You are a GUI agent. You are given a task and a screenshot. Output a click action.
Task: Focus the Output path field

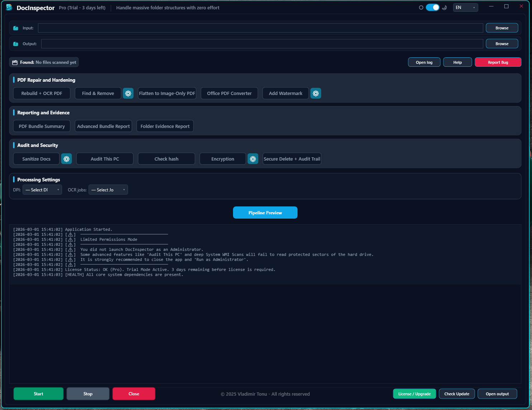click(x=262, y=44)
